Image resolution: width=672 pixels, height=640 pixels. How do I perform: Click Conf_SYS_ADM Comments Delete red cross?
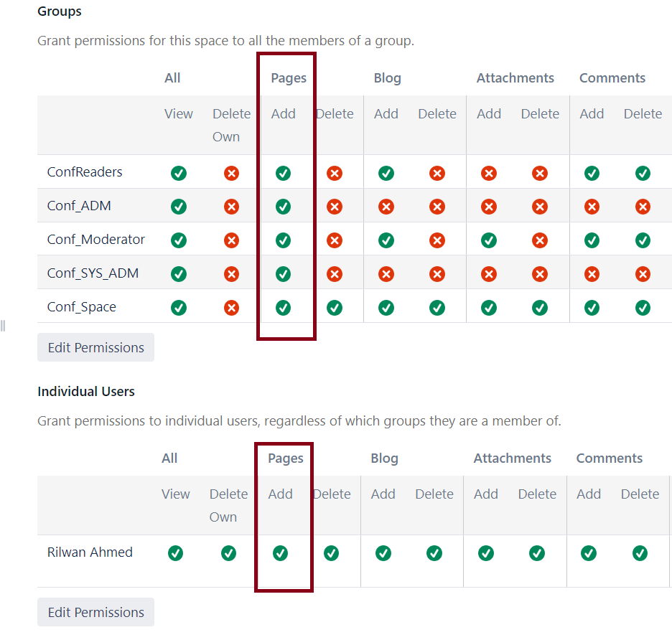coord(643,274)
